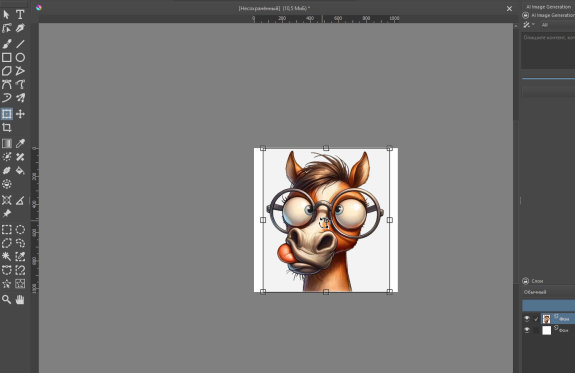Viewport: 575px width, 373px height.
Task: Toggle visibility of the horse layer
Action: coord(527,318)
